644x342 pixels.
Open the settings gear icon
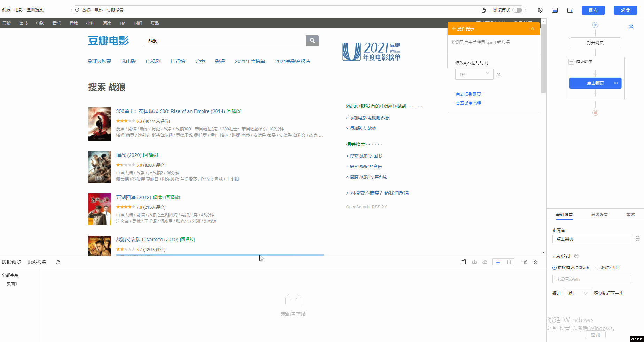[x=540, y=10]
